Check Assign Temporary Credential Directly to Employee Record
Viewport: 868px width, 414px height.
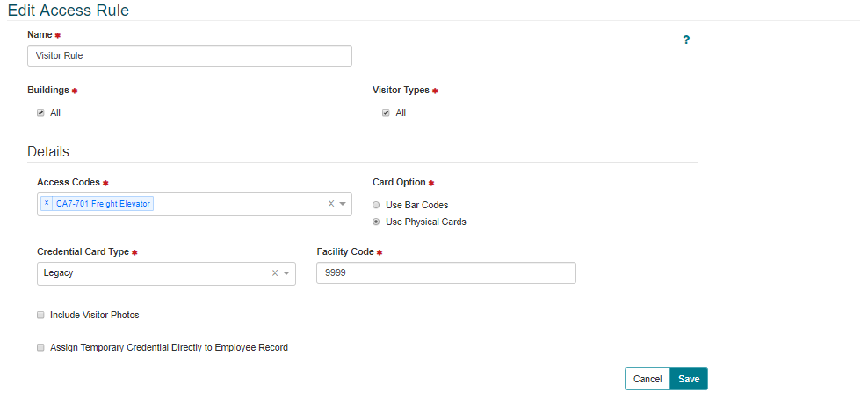tap(40, 347)
